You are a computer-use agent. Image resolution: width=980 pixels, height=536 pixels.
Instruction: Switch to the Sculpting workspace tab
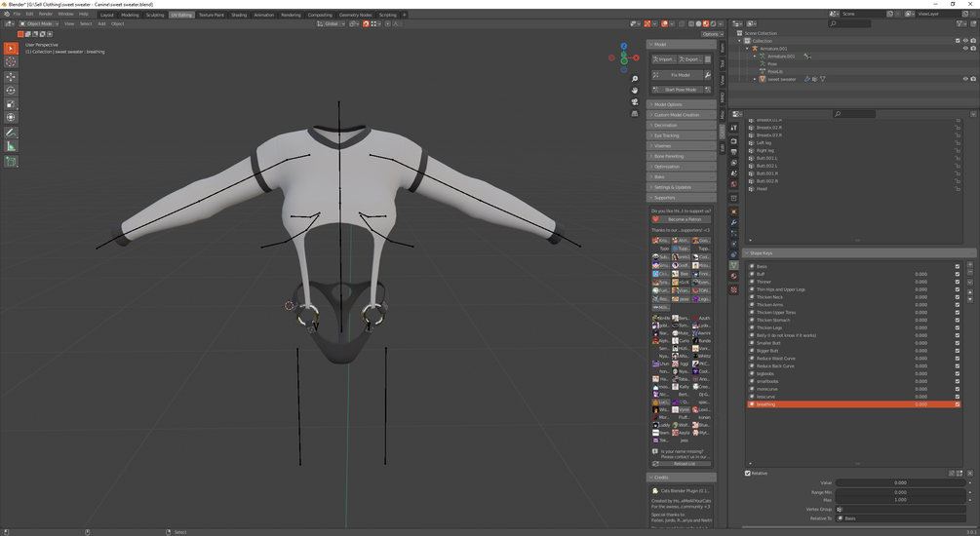[154, 15]
